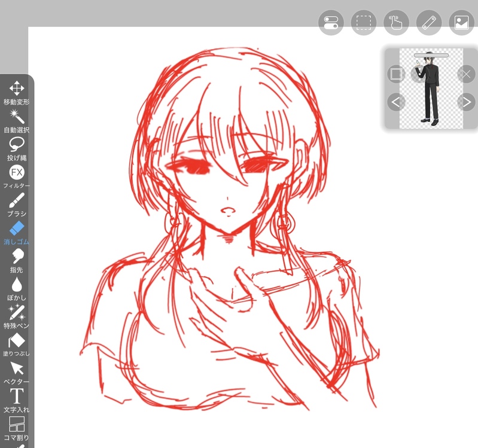
Task: Grab the reference window top handle bar
Action: (431, 55)
